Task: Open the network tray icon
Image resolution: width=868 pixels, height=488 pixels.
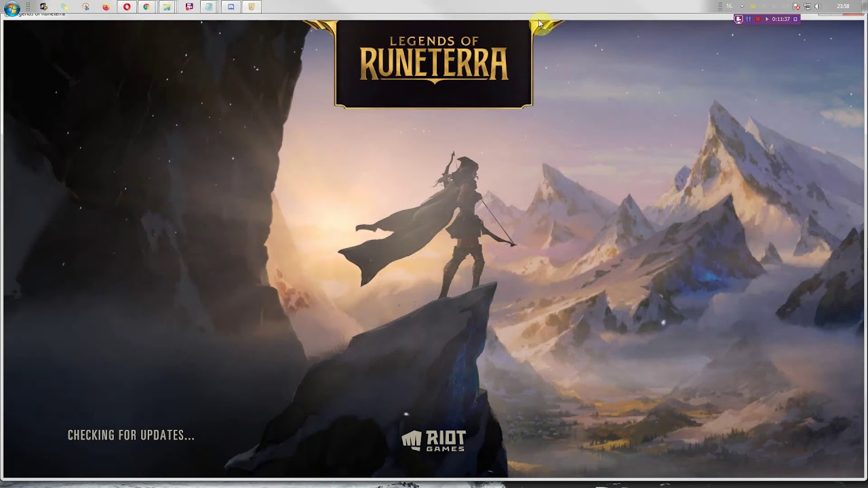Action: [x=807, y=7]
